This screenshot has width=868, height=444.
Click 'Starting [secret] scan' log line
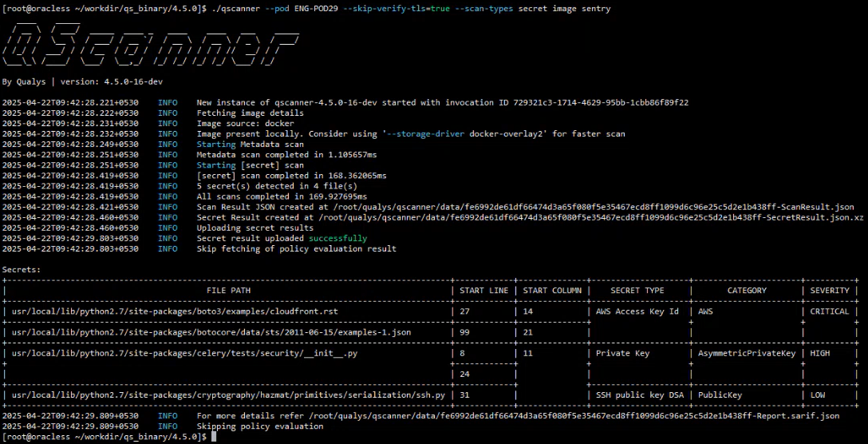251,165
